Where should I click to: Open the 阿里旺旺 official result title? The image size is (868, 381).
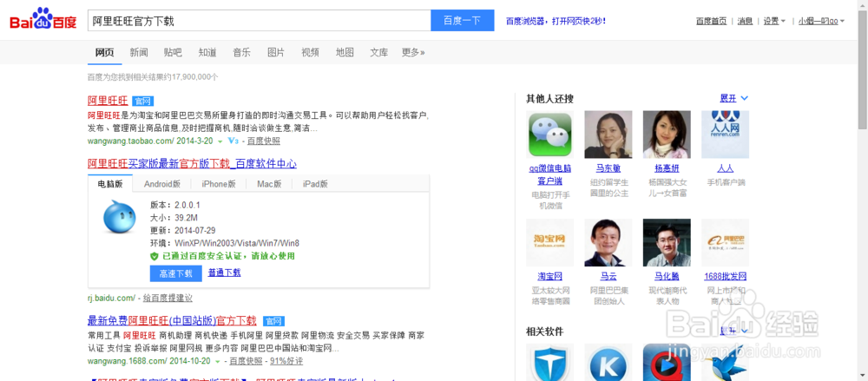(x=108, y=101)
